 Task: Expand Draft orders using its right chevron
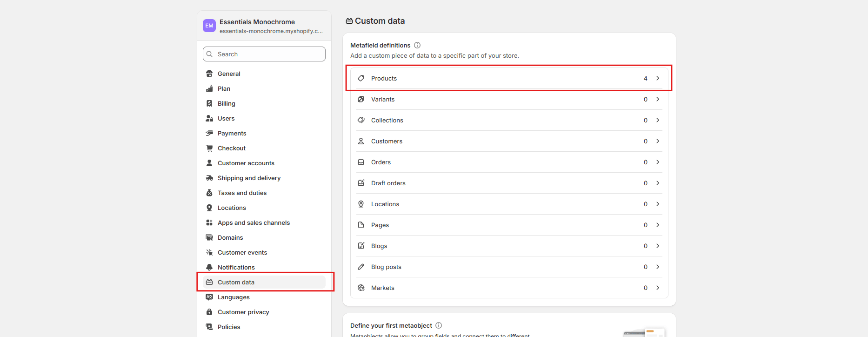(658, 183)
